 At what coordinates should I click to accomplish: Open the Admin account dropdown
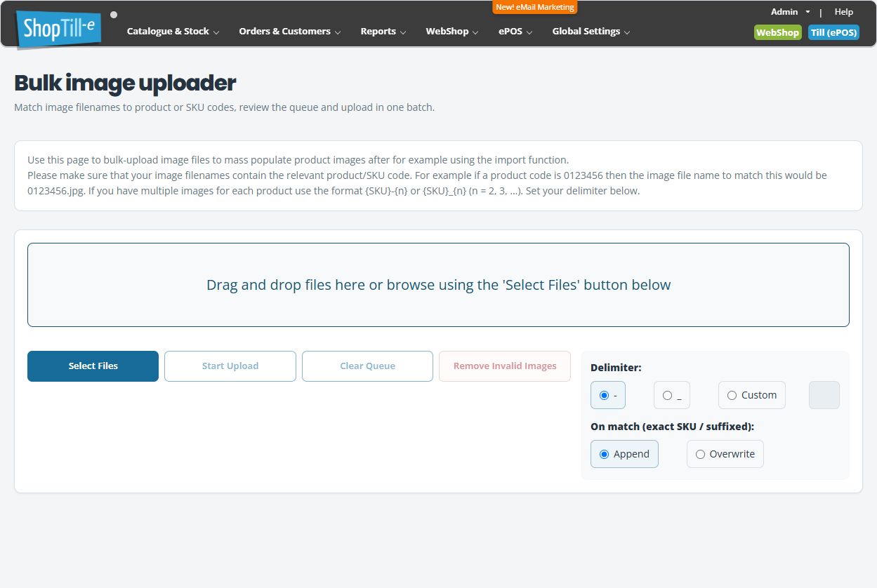(x=790, y=12)
